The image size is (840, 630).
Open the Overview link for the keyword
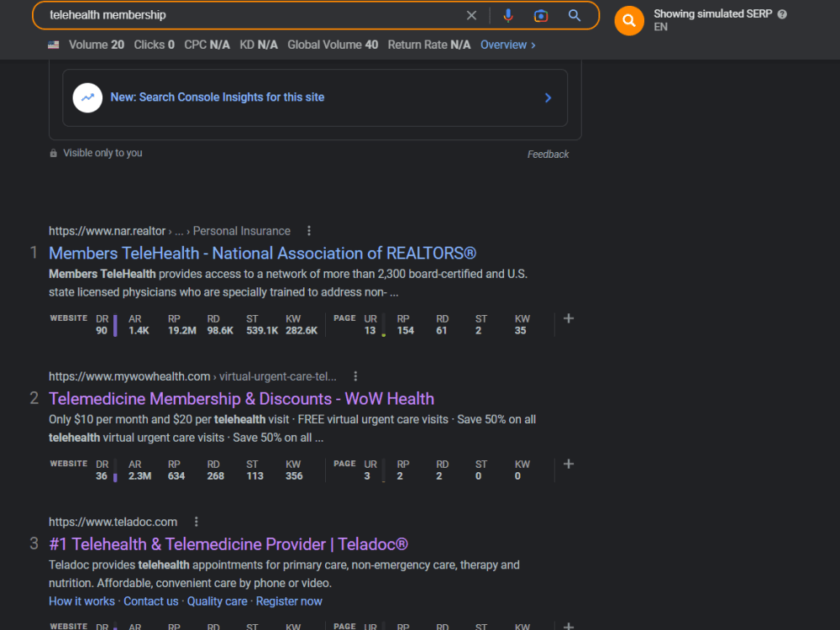pyautogui.click(x=508, y=45)
